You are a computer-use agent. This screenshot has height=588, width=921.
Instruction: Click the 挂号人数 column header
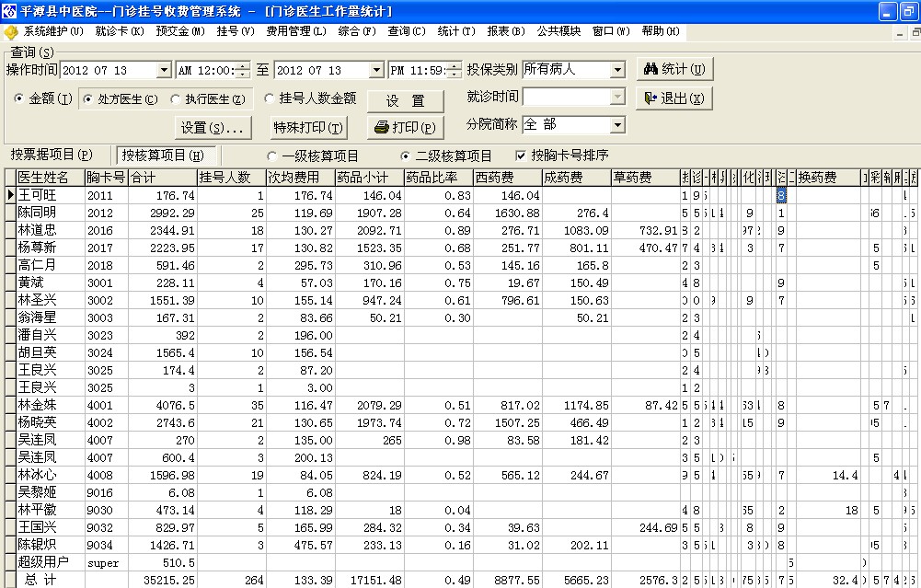coord(232,178)
